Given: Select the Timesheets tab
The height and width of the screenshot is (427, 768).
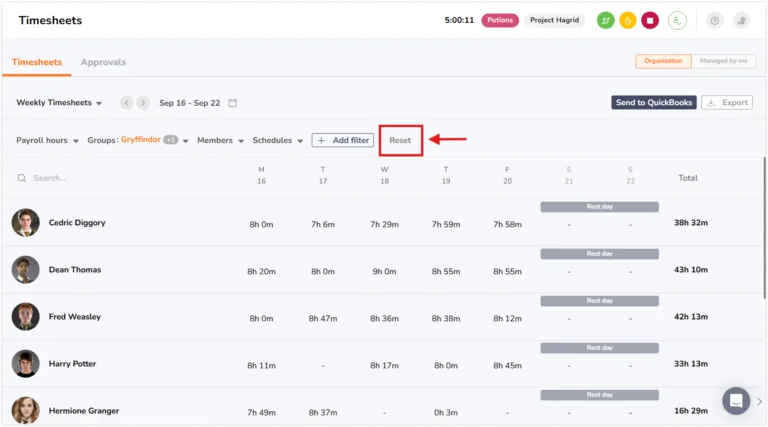Looking at the screenshot, I should pyautogui.click(x=37, y=62).
